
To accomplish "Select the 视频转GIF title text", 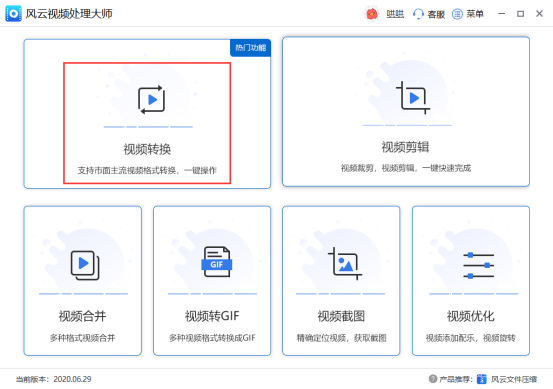I will pyautogui.click(x=212, y=316).
